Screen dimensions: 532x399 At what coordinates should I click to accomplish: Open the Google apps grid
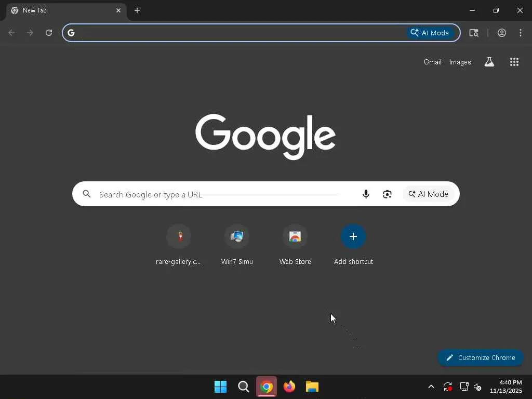click(x=514, y=62)
